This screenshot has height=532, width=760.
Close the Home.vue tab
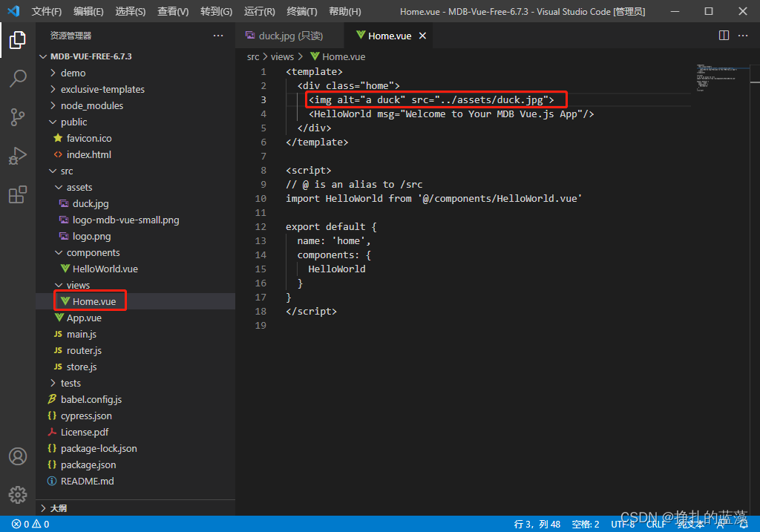[422, 36]
